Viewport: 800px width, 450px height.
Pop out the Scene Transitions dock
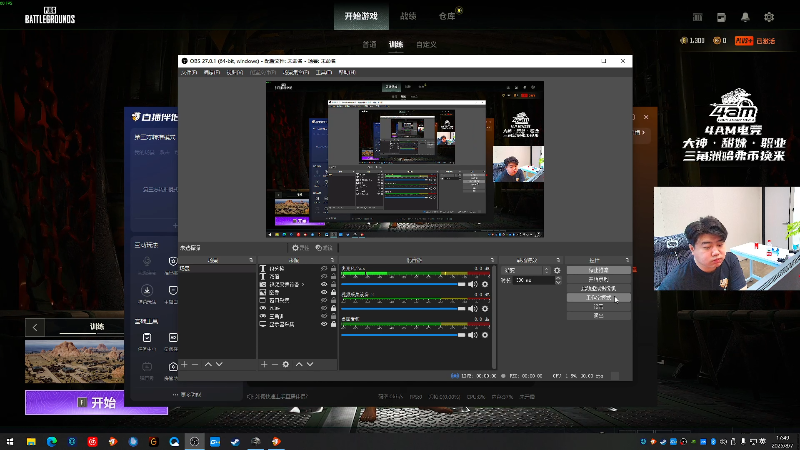(558, 260)
